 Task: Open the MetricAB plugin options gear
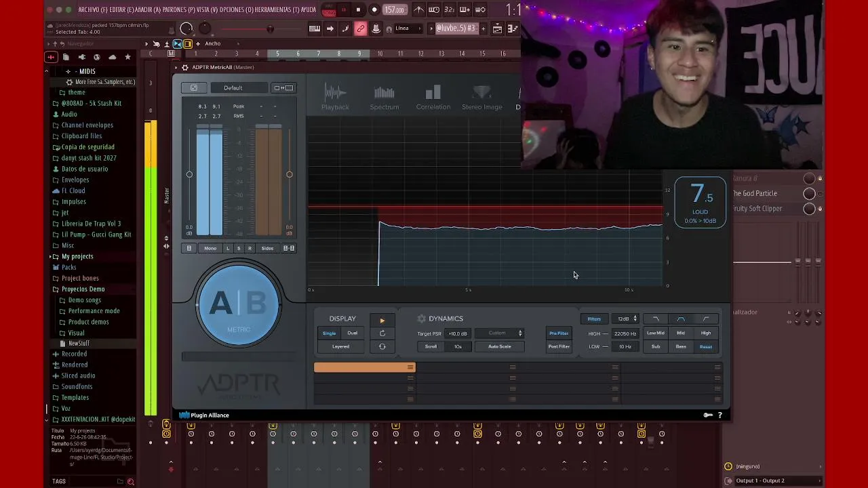tap(184, 68)
